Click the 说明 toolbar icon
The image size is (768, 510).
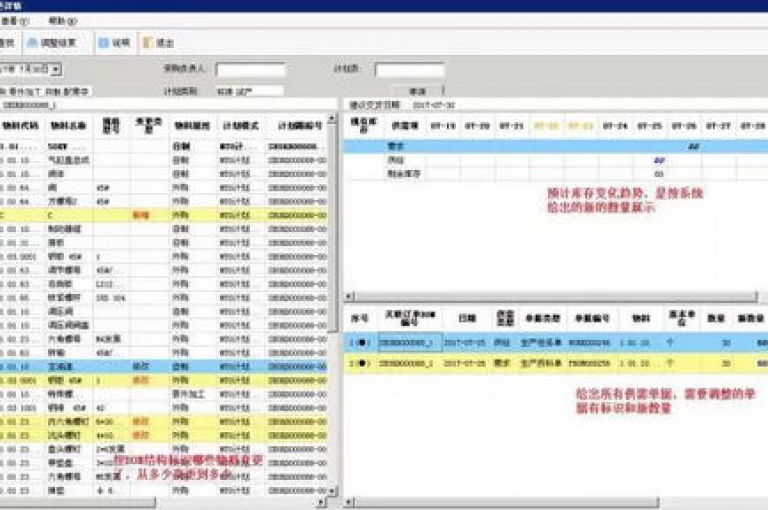(114, 43)
